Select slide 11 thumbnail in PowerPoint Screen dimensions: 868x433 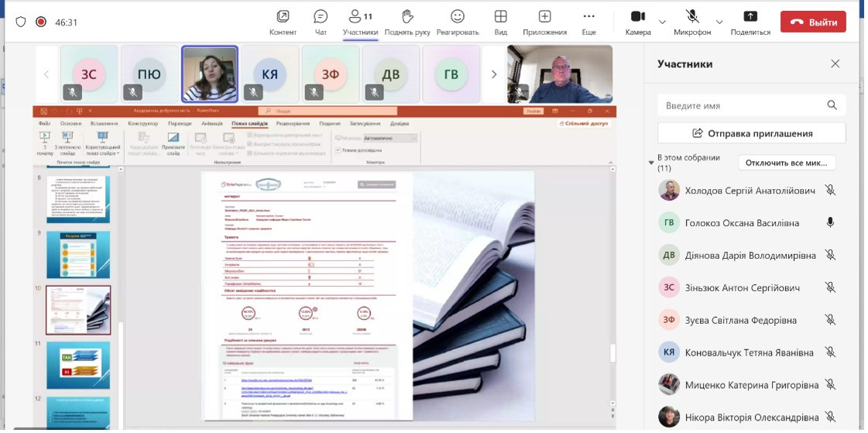tap(78, 365)
